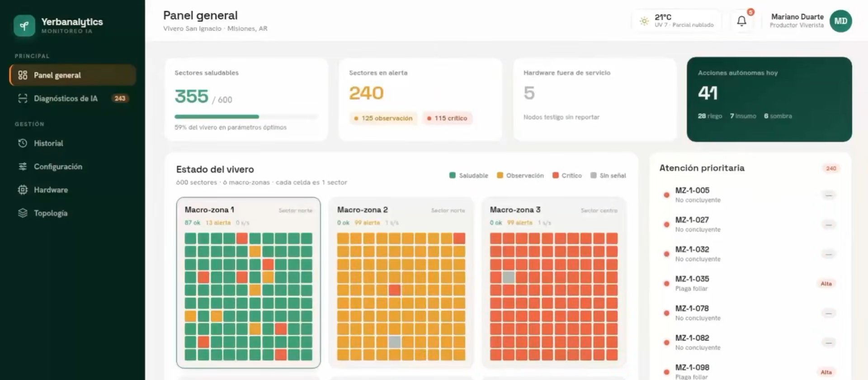
Task: Select MZ-1-035 Plaga foliar entry
Action: click(x=750, y=284)
